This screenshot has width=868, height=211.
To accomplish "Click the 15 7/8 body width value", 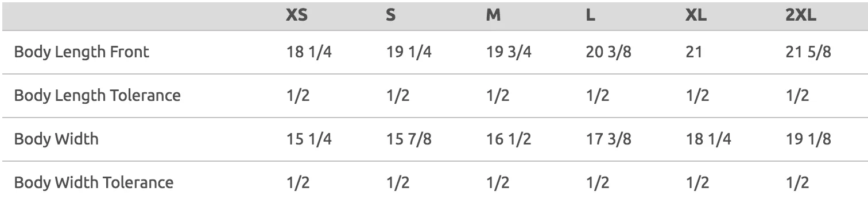I will [408, 139].
